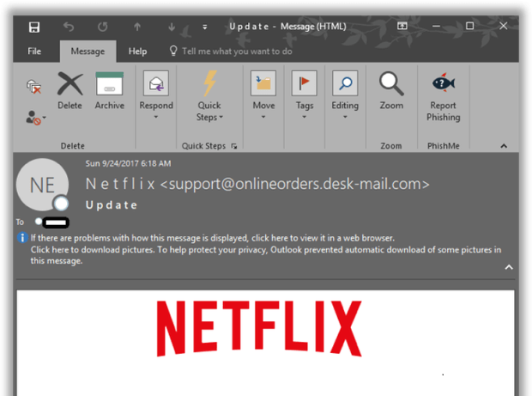Screen dimensions: 532x396
Task: Click the Zoom magnifier button
Action: [x=391, y=91]
